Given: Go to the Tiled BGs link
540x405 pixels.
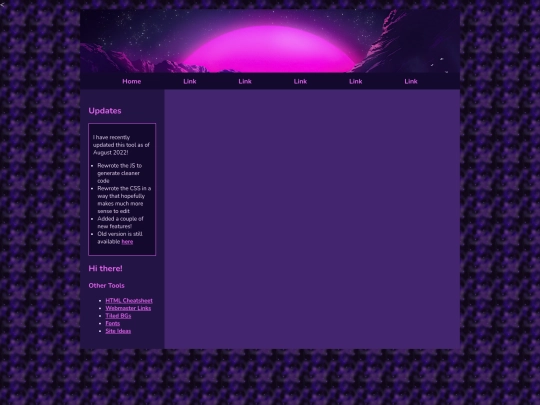Looking at the screenshot, I should pyautogui.click(x=118, y=316).
